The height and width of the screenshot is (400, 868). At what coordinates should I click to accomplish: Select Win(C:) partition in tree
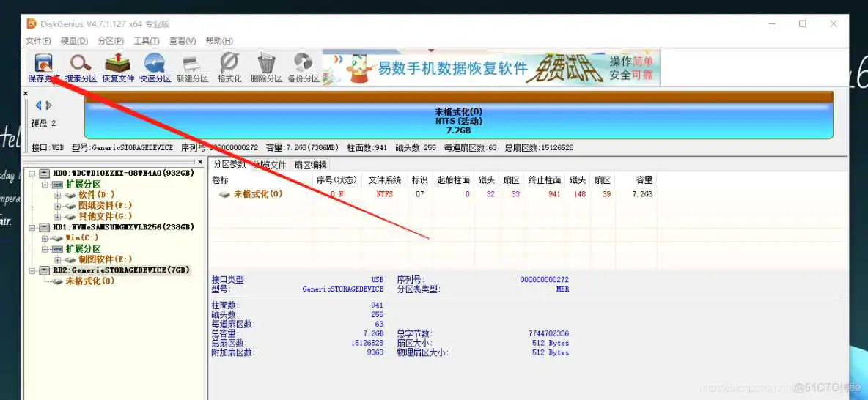tap(82, 238)
